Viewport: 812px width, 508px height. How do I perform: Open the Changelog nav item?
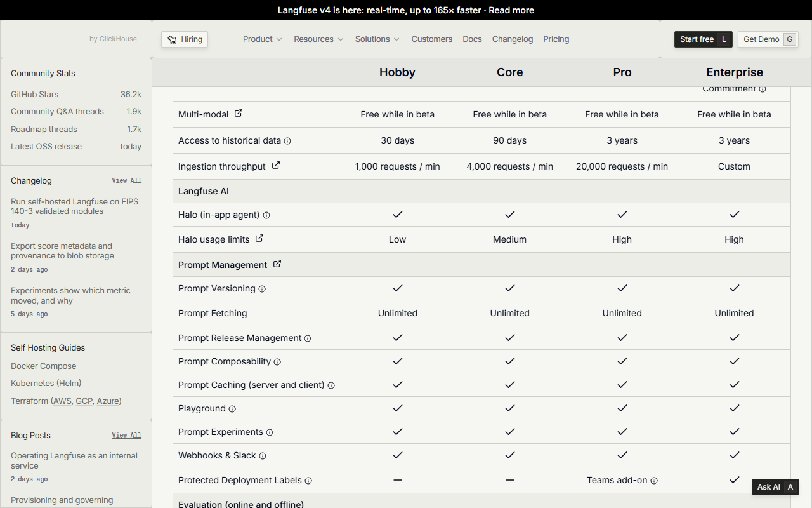[x=513, y=39]
